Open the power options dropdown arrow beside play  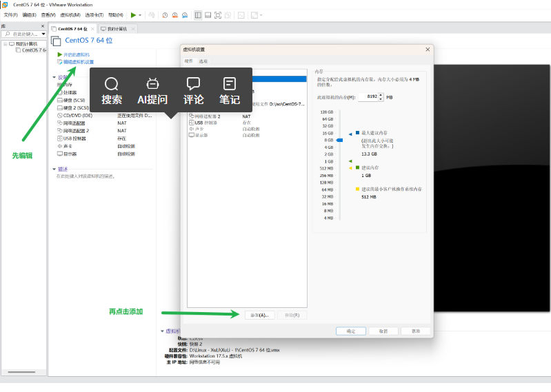140,15
